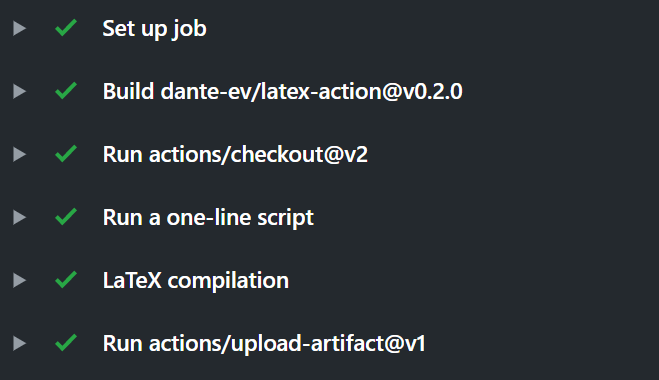659x380 pixels.
Task: Select the LaTeX compilation step text
Action: pos(196,282)
